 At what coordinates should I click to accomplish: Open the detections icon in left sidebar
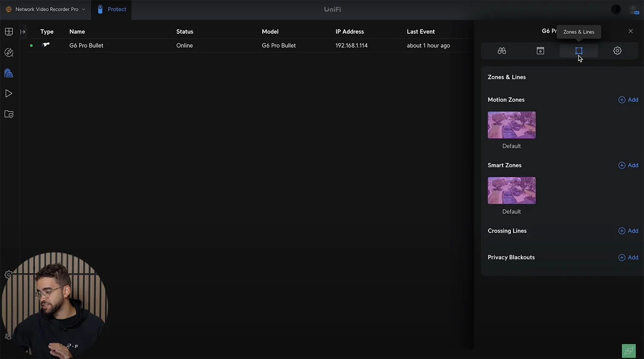point(9,52)
